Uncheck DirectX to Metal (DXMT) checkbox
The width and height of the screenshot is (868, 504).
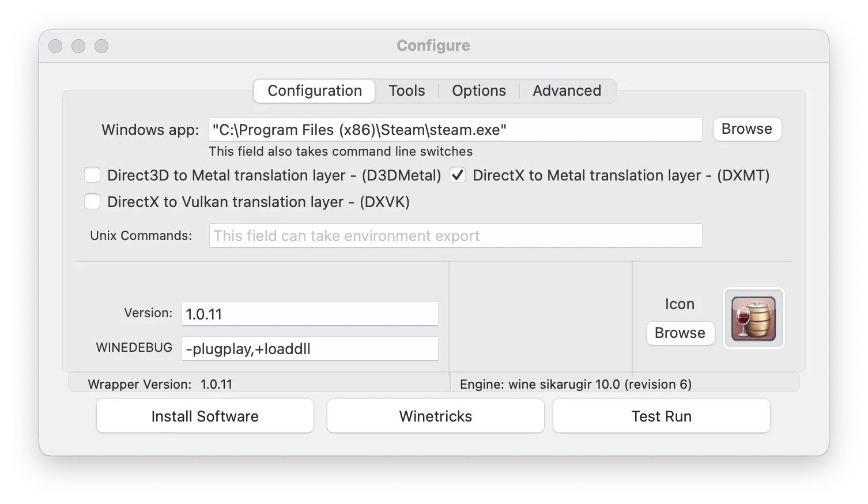coord(458,175)
